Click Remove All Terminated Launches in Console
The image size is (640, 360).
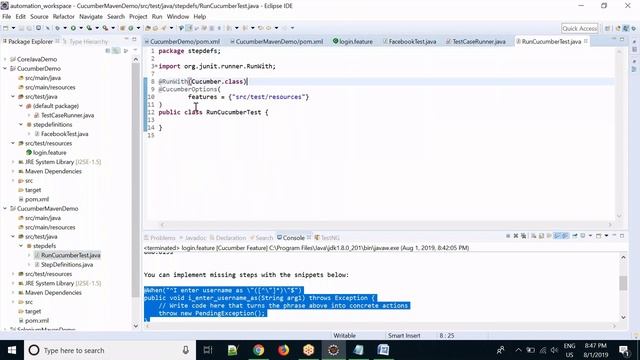tap(524, 236)
